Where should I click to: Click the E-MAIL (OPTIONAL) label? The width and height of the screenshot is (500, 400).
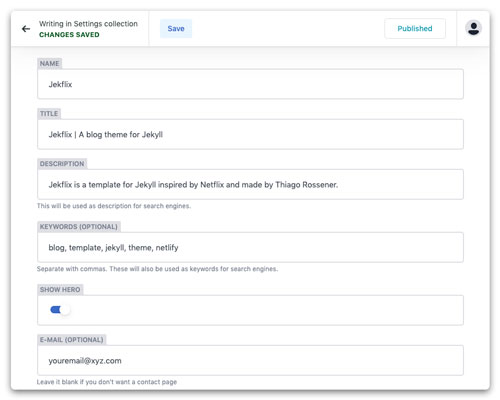(72, 340)
